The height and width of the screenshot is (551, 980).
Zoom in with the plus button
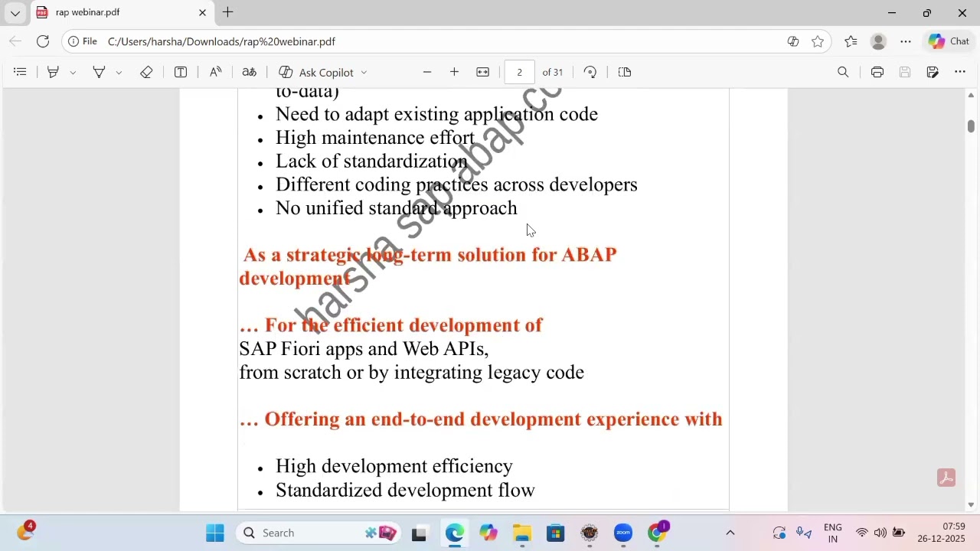pyautogui.click(x=454, y=72)
